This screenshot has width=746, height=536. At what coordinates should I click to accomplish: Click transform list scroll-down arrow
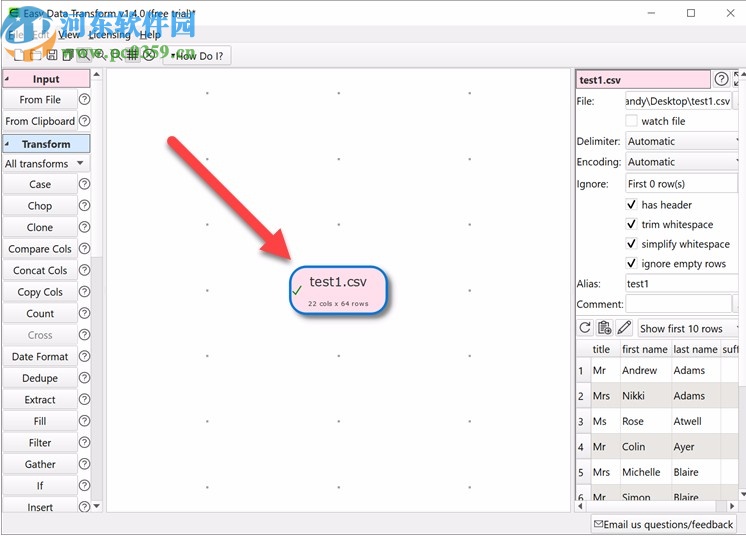(x=97, y=506)
